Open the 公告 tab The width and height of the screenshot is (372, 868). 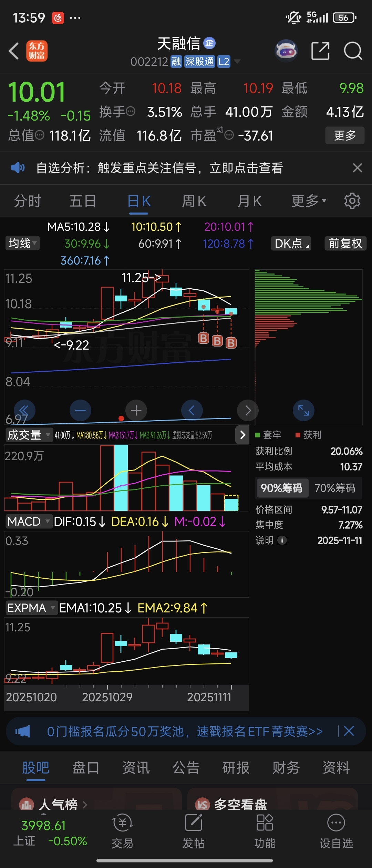[x=186, y=768]
